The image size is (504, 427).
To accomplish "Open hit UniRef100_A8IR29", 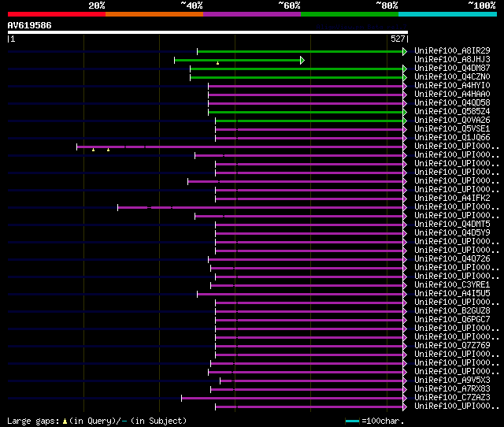I will tap(452, 50).
